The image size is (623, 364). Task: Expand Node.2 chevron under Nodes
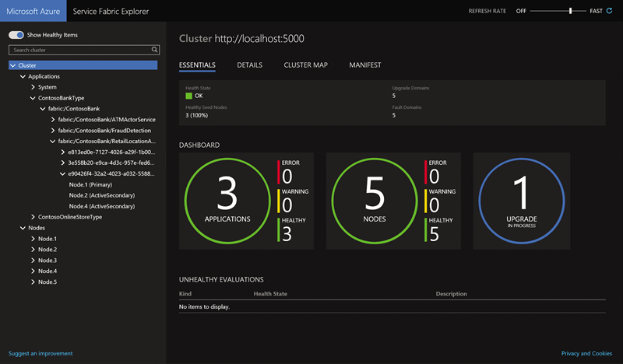coord(33,250)
